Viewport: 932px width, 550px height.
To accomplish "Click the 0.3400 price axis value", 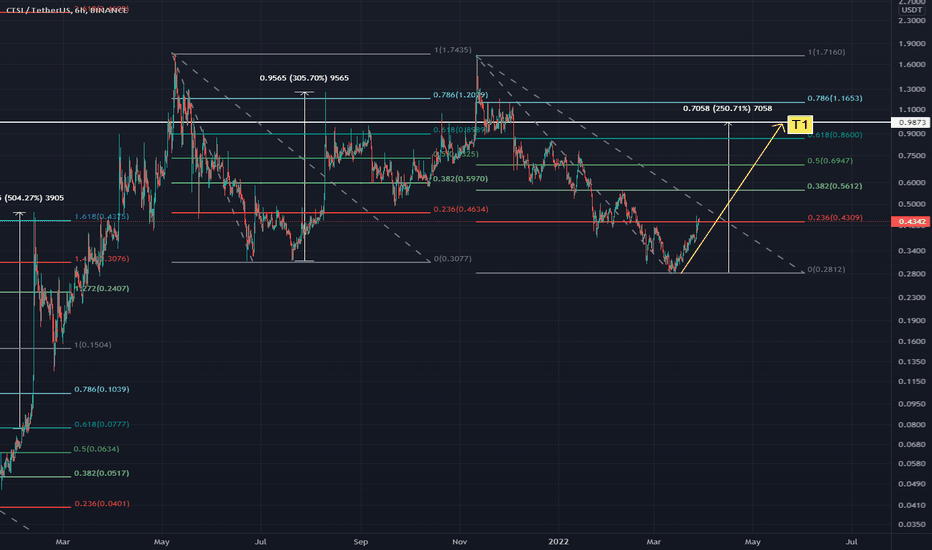I will [x=912, y=251].
